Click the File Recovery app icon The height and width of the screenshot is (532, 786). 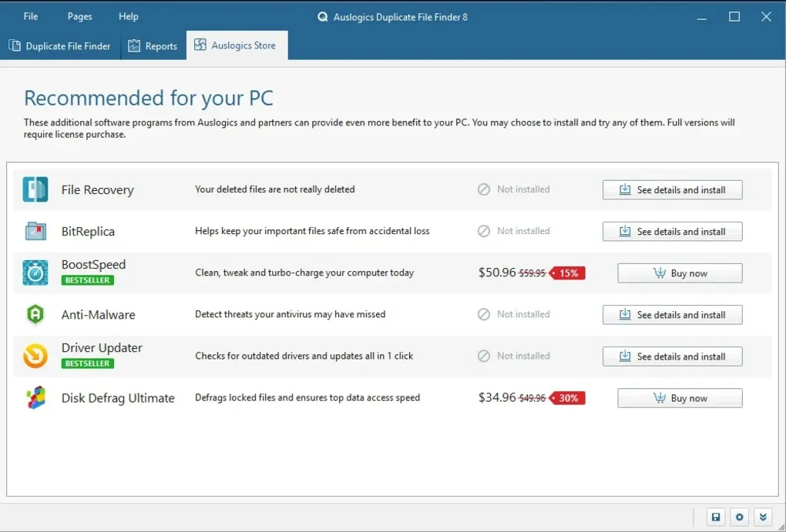(x=35, y=189)
